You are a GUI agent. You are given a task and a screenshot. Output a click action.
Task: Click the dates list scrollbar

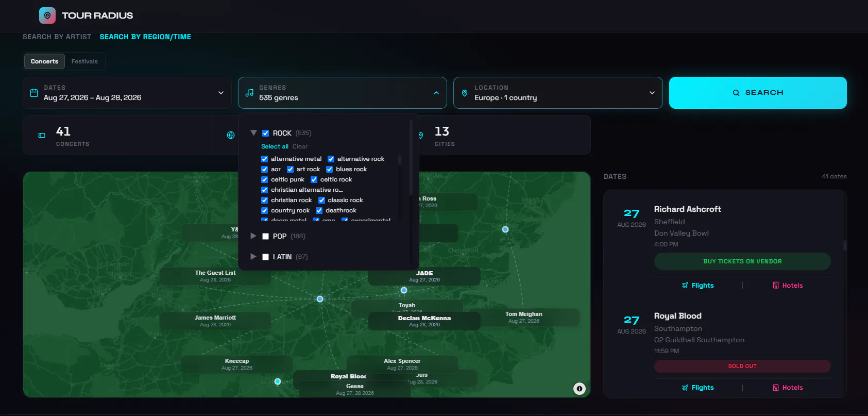(x=845, y=245)
